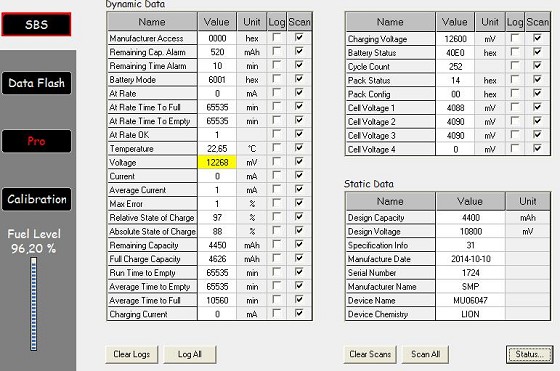Open the SBS screen
Image resolution: width=560 pixels, height=371 pixels.
(36, 24)
